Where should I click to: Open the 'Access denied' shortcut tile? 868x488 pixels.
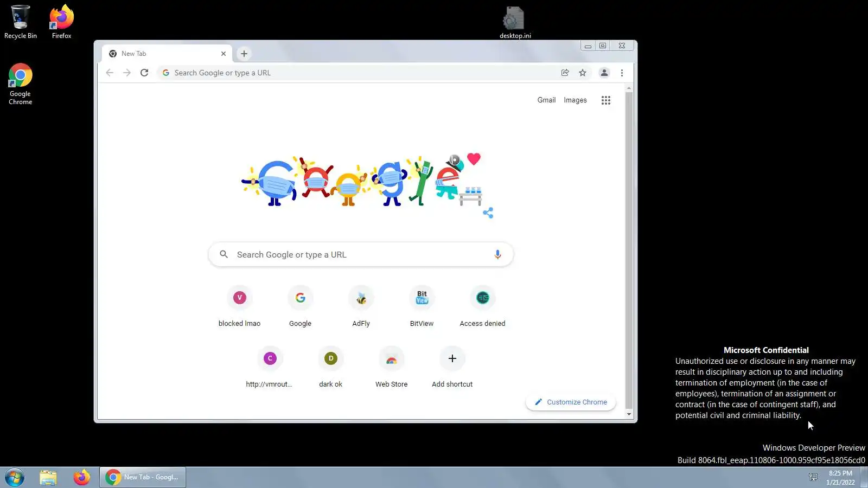[x=482, y=307]
